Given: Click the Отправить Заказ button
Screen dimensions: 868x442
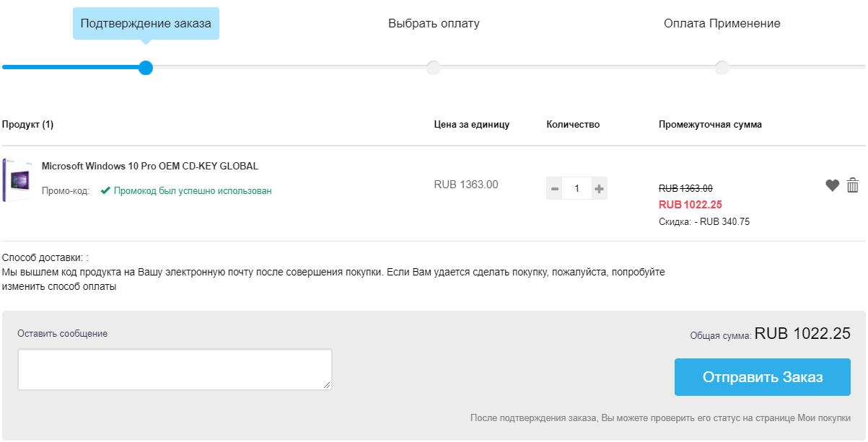Looking at the screenshot, I should [763, 377].
